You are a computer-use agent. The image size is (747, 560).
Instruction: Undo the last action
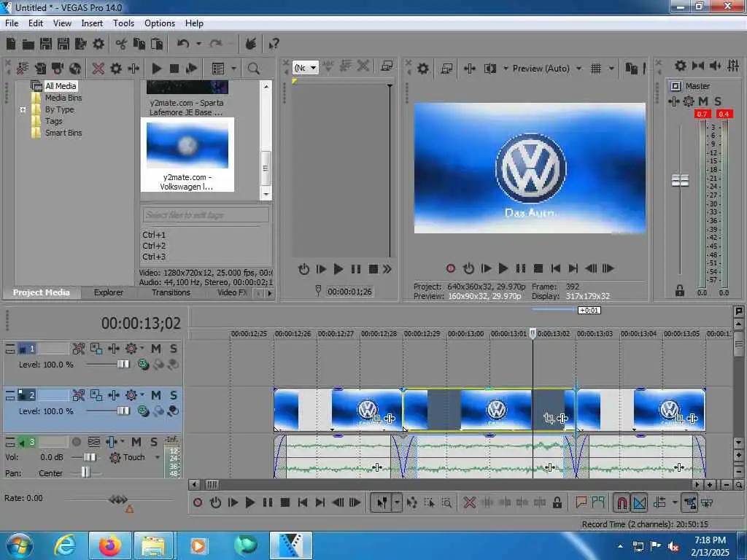pyautogui.click(x=183, y=44)
